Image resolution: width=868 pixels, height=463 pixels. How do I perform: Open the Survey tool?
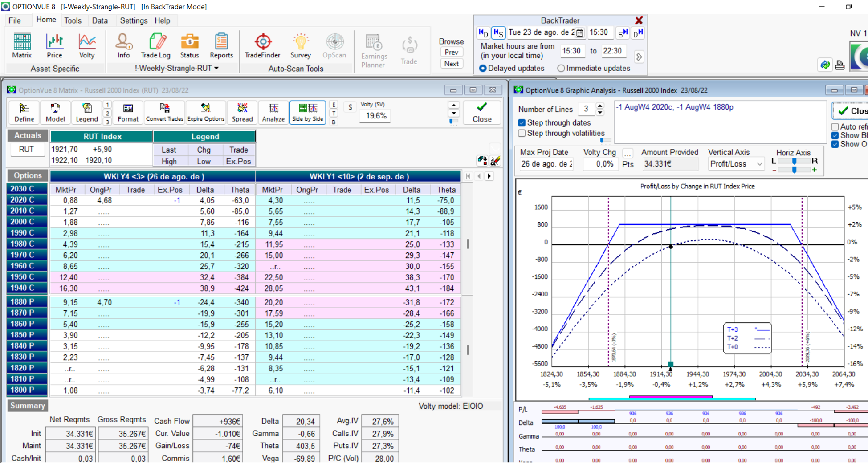click(301, 46)
